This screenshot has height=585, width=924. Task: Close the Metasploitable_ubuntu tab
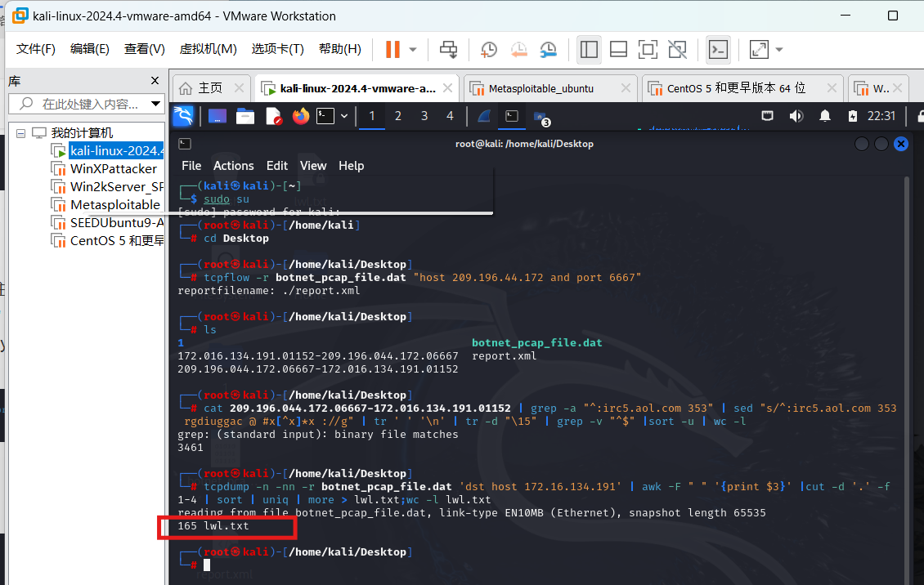coord(626,88)
